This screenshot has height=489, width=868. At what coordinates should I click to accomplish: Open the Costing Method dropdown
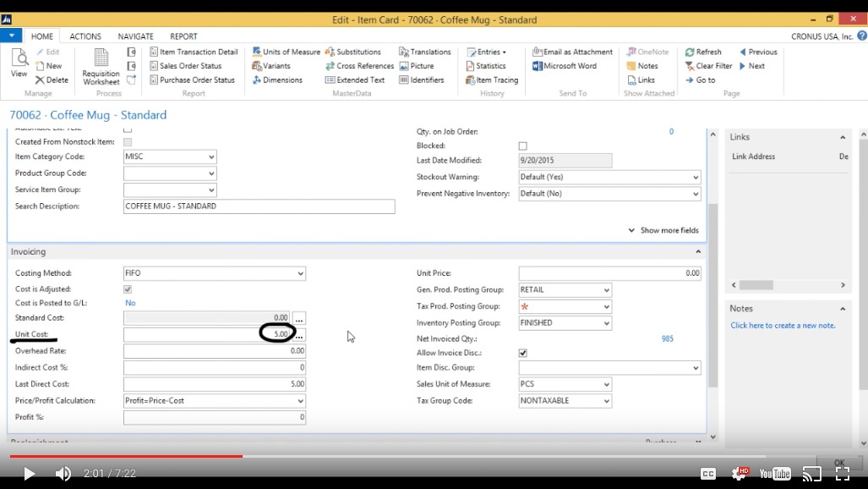[x=300, y=274]
